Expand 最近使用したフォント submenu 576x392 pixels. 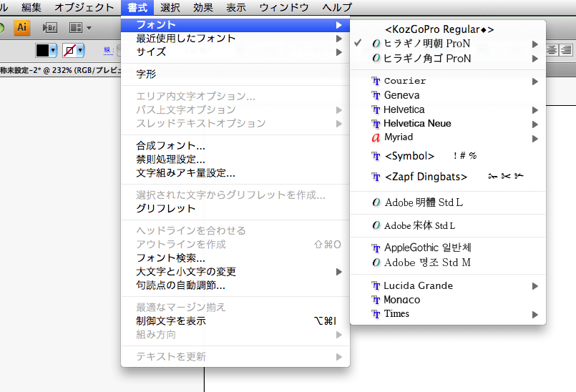click(235, 39)
